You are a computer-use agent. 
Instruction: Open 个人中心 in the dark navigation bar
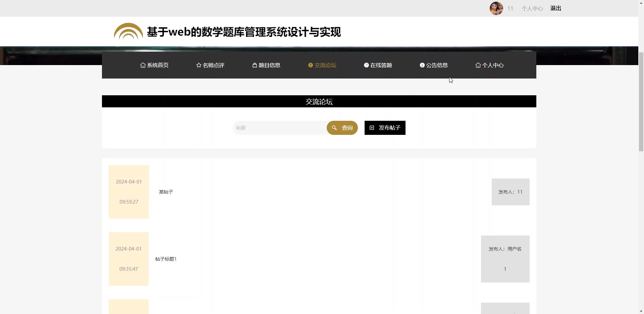pos(490,65)
